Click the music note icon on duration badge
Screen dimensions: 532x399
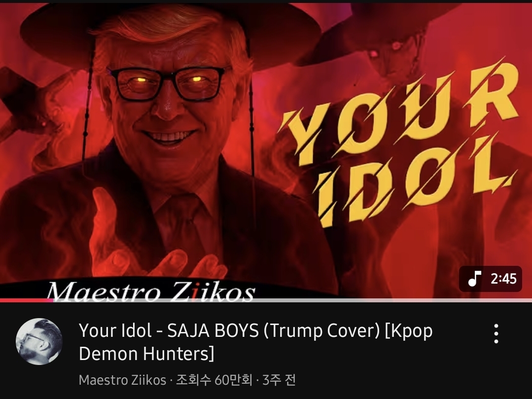click(474, 279)
